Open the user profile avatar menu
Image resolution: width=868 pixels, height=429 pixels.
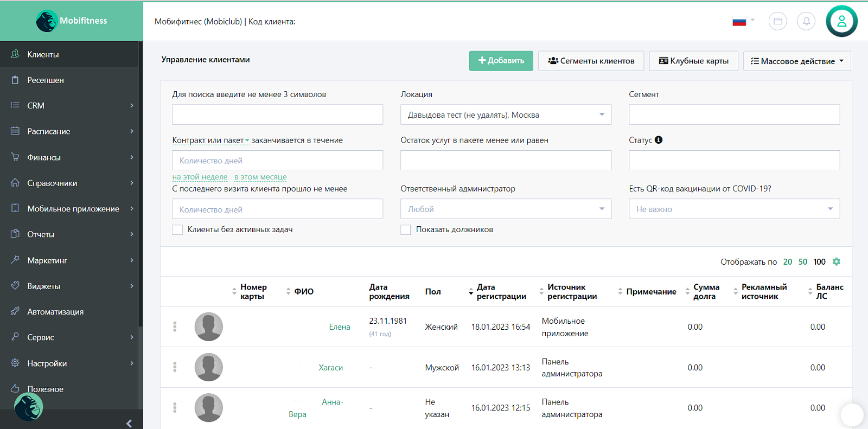[x=841, y=21]
